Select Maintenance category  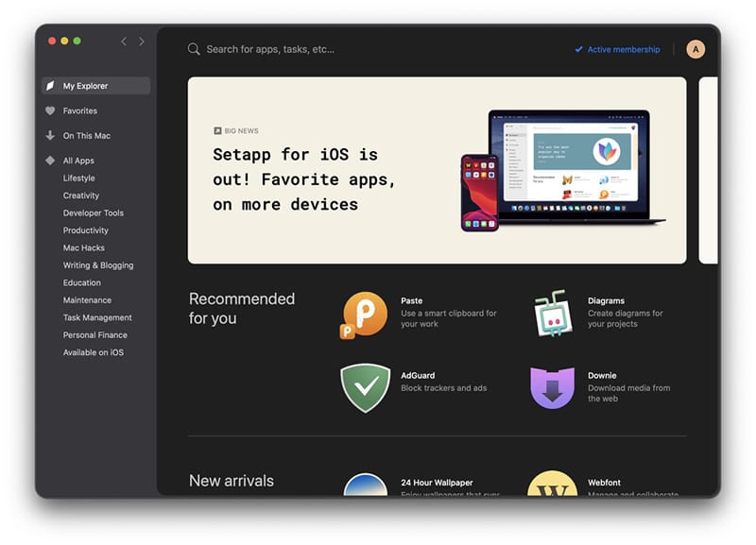[x=87, y=299]
